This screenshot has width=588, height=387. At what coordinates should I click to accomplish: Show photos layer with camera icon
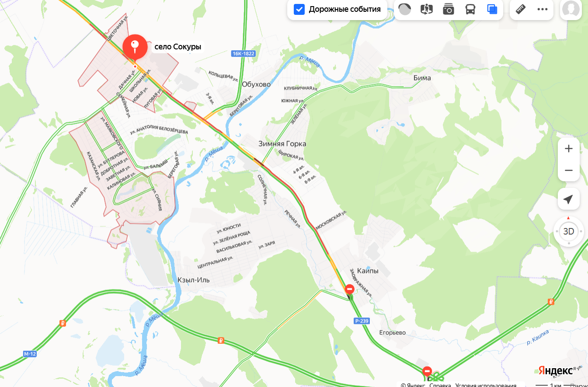coord(448,9)
